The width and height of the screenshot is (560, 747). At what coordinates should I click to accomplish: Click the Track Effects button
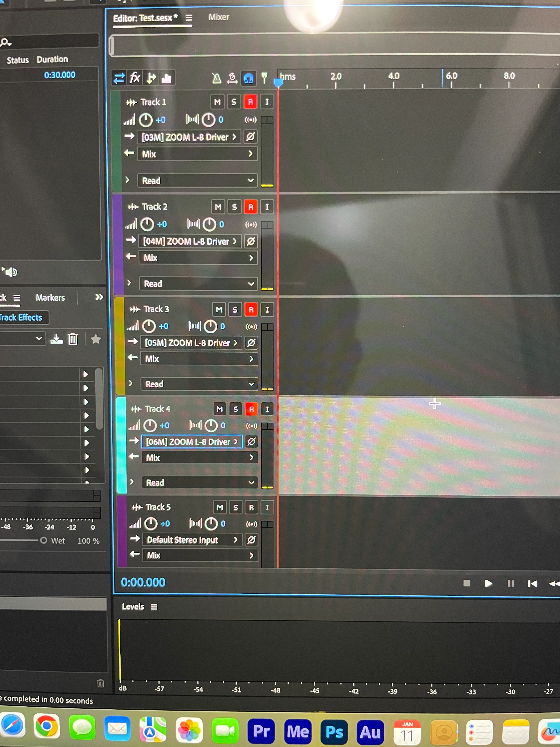(21, 317)
